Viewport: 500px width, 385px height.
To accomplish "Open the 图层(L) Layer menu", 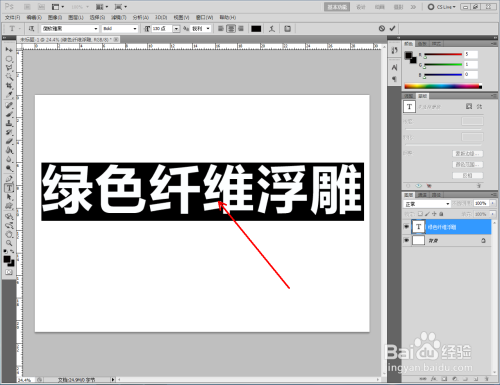I will tap(76, 17).
